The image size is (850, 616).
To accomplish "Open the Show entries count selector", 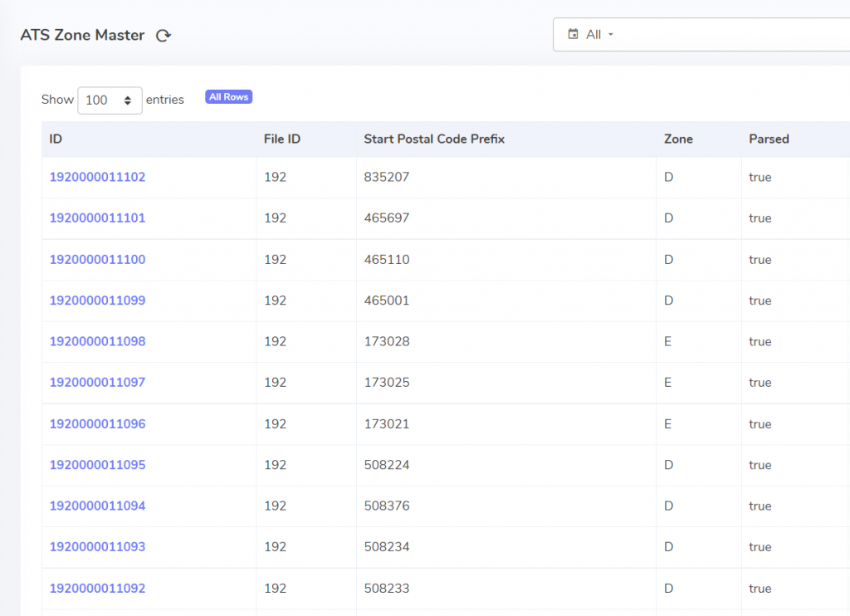I will (110, 100).
